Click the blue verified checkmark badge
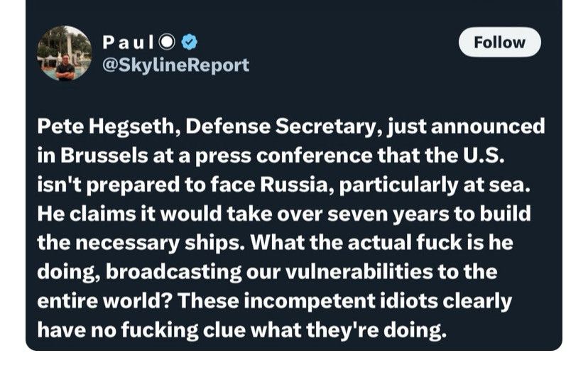This screenshot has height=375, width=588. coord(190,42)
